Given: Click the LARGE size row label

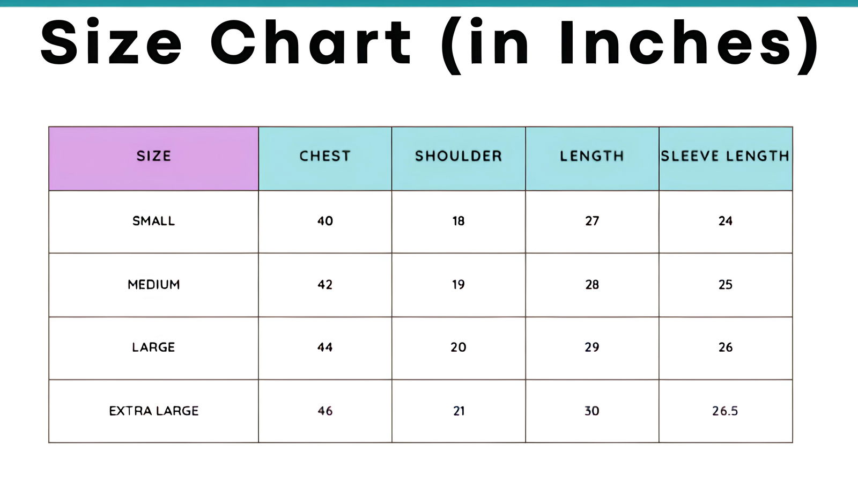Looking at the screenshot, I should point(154,347).
